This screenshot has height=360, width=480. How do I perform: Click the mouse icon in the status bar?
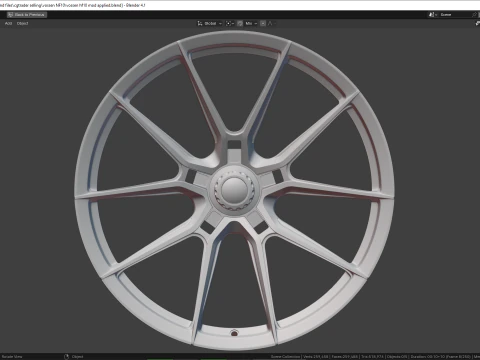pyautogui.click(x=66, y=357)
